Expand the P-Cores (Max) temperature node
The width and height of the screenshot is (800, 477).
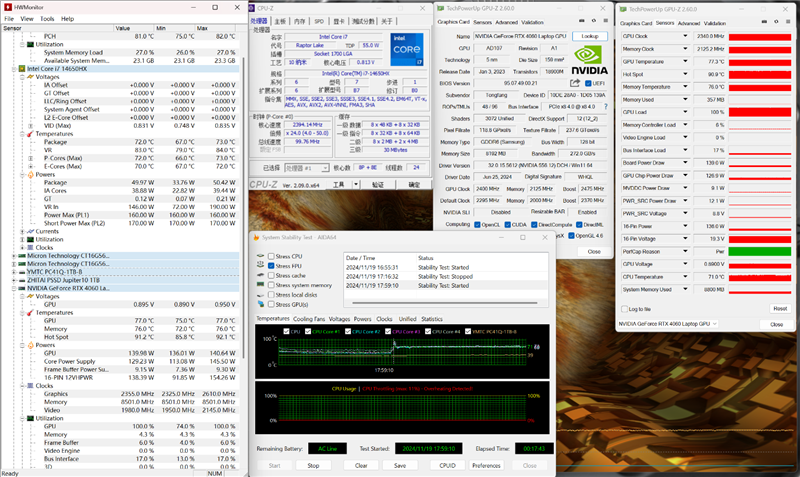point(30,158)
